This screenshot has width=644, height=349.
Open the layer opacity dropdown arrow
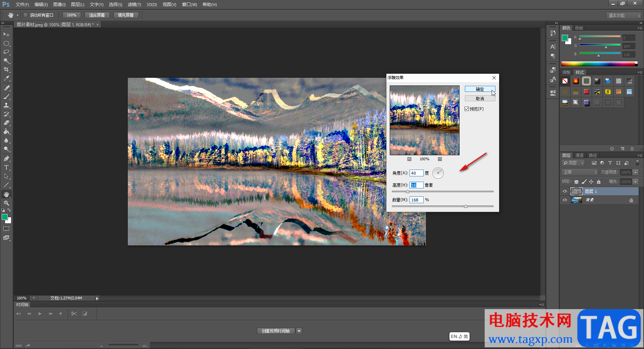pos(635,172)
